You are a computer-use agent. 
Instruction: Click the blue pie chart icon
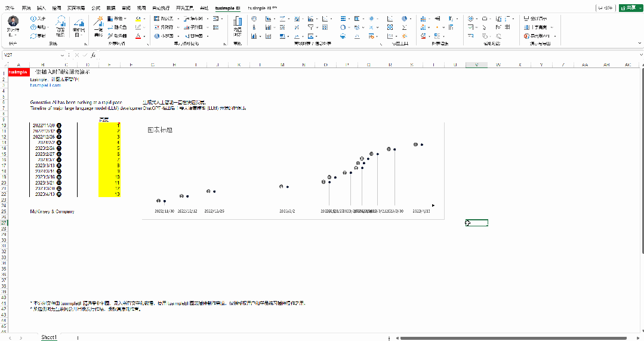pos(404,19)
